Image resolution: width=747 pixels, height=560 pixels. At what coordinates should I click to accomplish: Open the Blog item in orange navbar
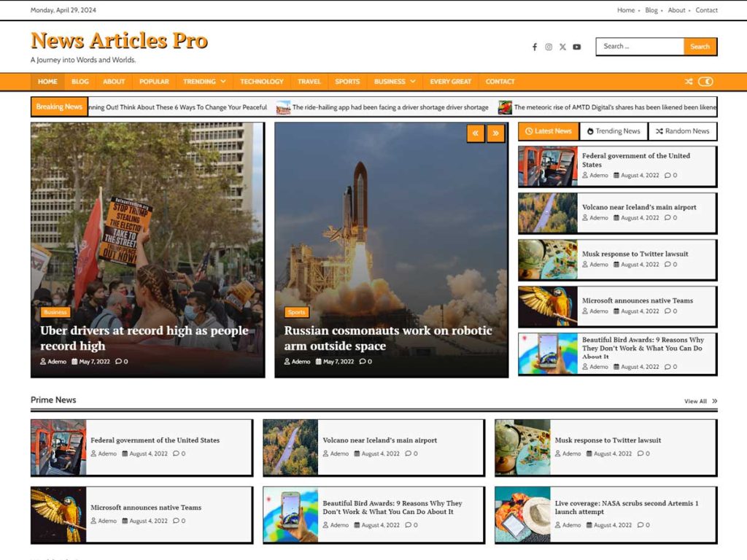coord(80,82)
